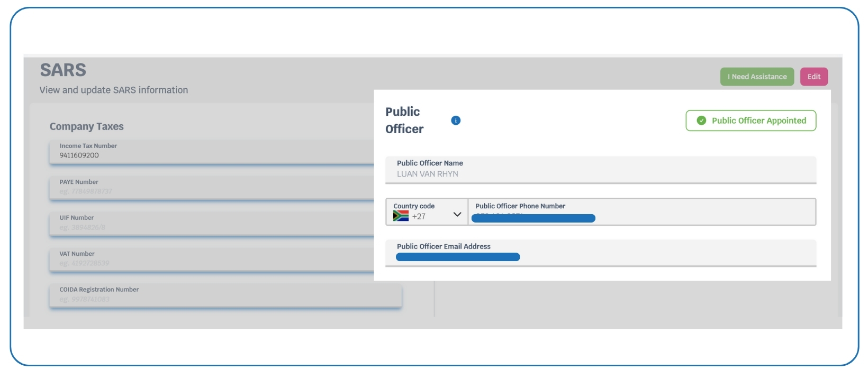The width and height of the screenshot is (868, 370).
Task: Click the value 9411609200
Action: point(79,155)
